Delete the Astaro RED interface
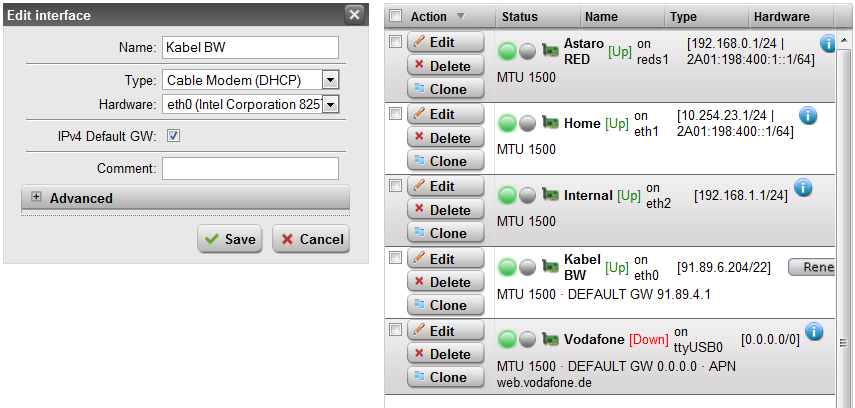 tap(445, 66)
